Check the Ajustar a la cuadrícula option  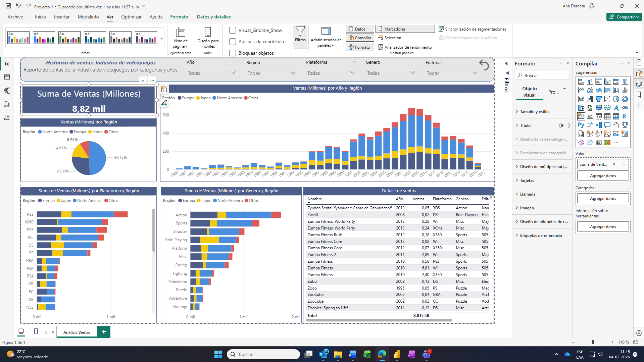pyautogui.click(x=233, y=42)
